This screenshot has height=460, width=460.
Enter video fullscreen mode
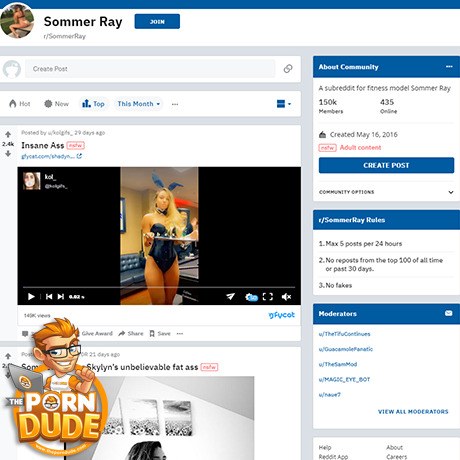(x=268, y=296)
